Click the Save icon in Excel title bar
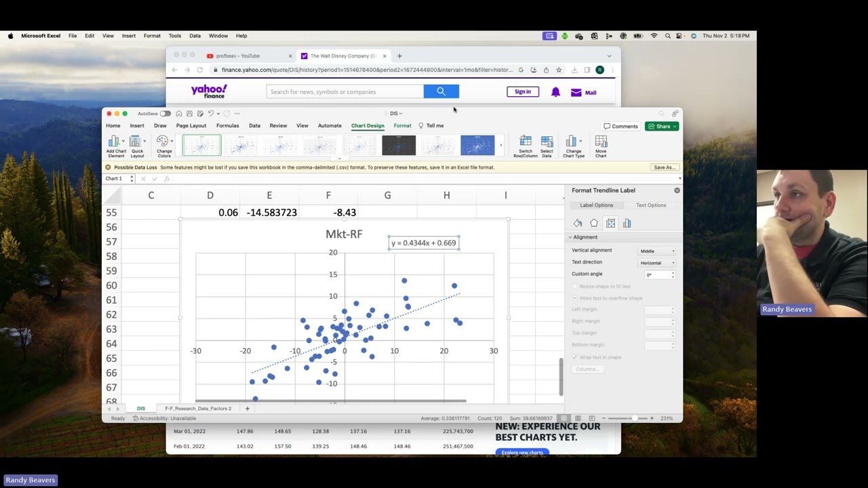 click(189, 113)
